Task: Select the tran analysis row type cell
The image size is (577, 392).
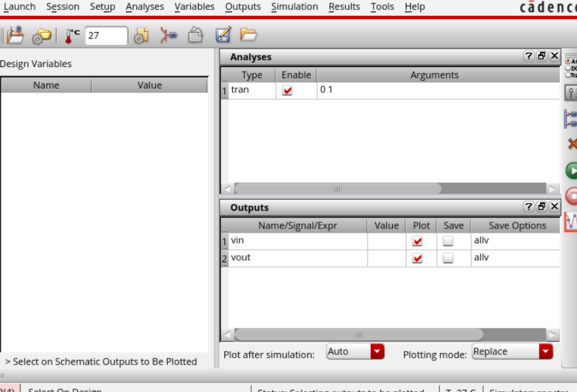Action: click(x=252, y=90)
